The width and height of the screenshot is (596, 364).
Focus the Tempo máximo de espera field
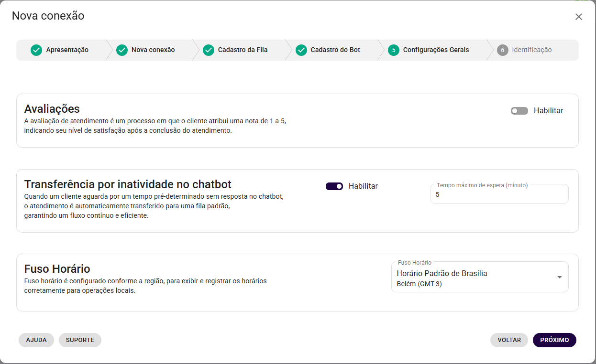(499, 195)
